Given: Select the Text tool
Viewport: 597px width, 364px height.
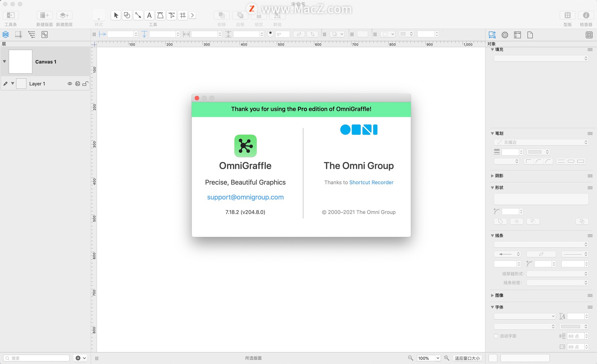Looking at the screenshot, I should 149,15.
